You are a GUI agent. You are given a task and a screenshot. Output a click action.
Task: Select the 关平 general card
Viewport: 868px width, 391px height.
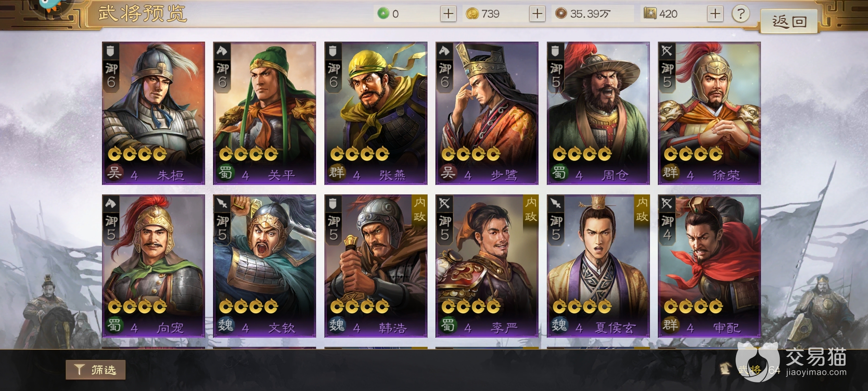[264, 113]
